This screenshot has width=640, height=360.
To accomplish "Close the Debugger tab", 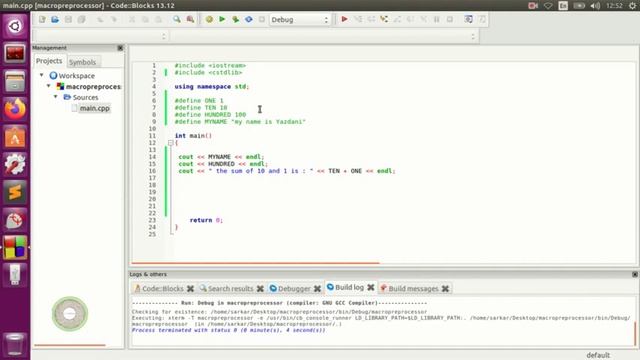I will coord(317,289).
